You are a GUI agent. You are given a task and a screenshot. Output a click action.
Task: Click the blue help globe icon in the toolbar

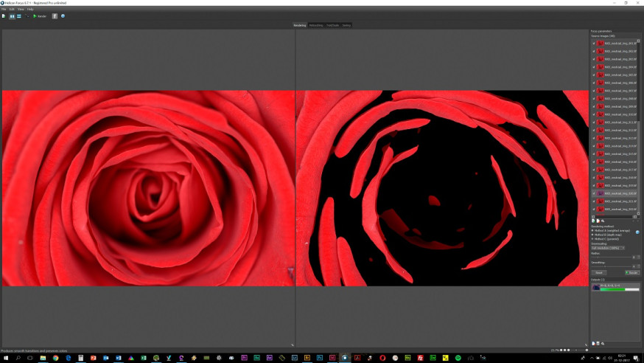coord(63,16)
